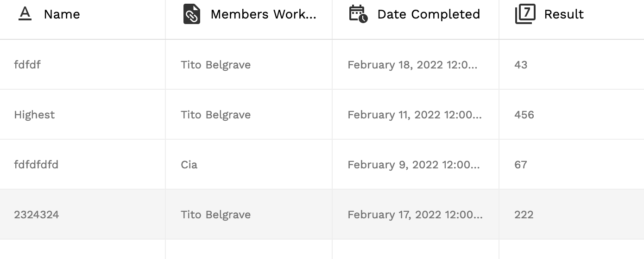Select the result value 43
This screenshot has height=259, width=644.
pos(521,65)
